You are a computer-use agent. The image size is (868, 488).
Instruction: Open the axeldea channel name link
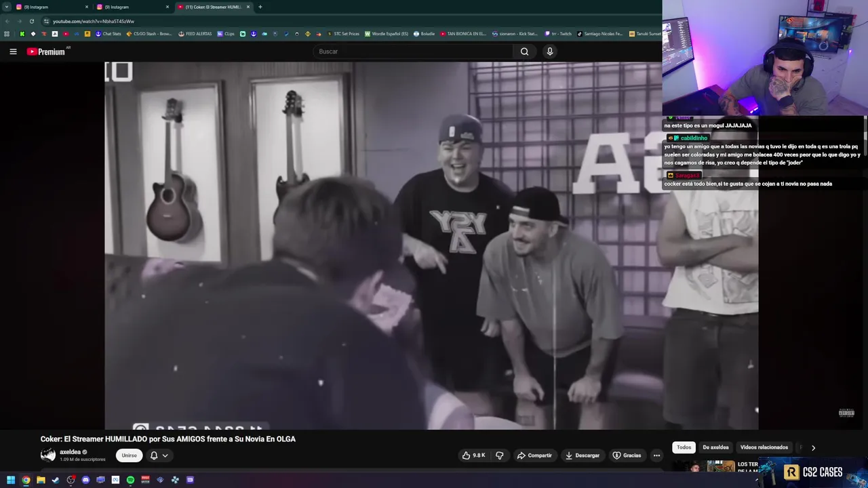pyautogui.click(x=70, y=452)
